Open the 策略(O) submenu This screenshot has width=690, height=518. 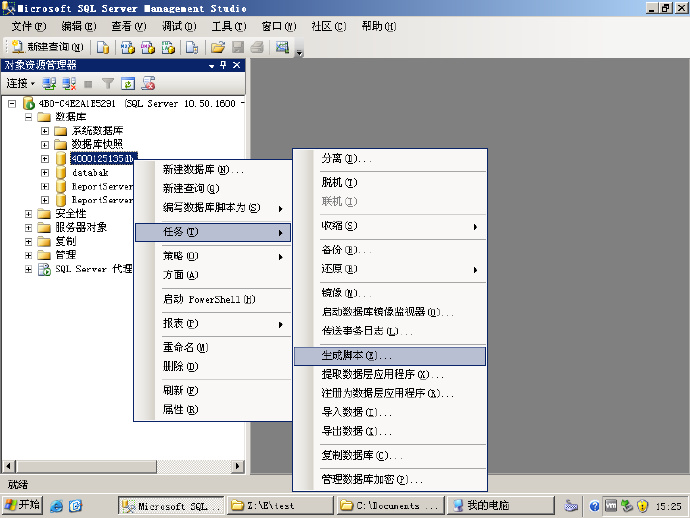pos(213,256)
